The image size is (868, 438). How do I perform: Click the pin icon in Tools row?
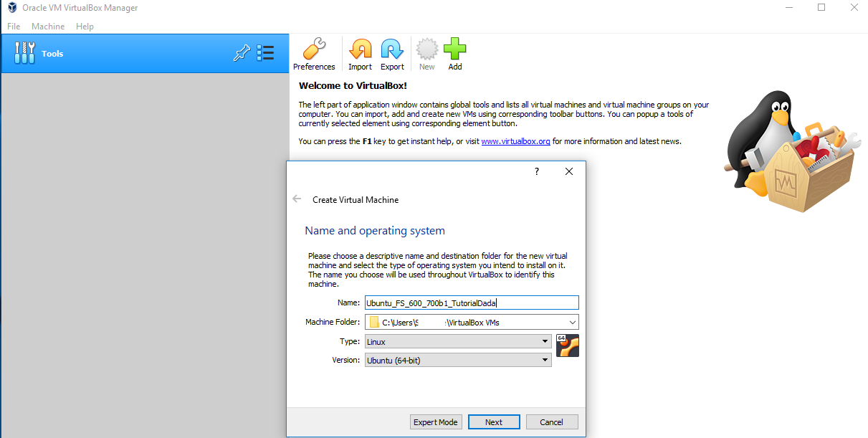[x=242, y=53]
